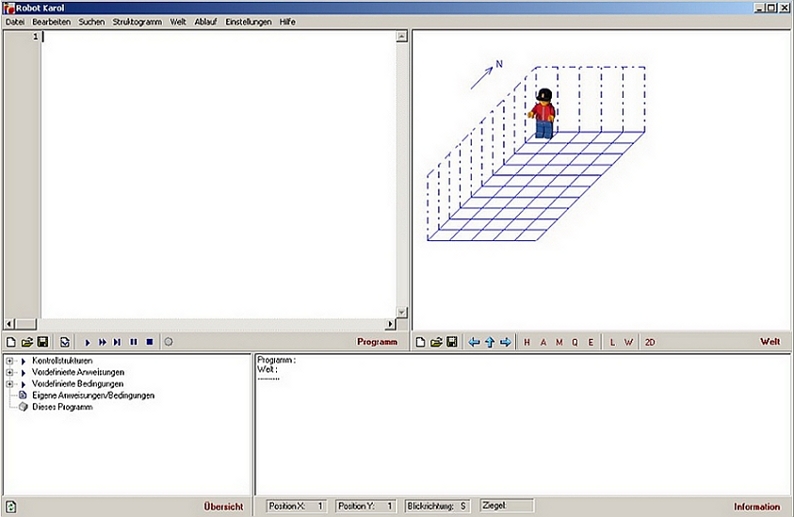Open the Ablauf menu

[206, 22]
